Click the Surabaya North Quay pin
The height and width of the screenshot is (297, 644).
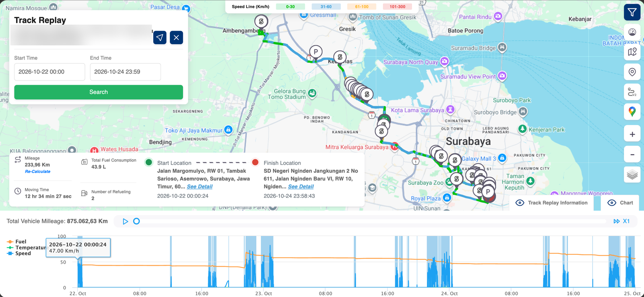pyautogui.click(x=444, y=61)
